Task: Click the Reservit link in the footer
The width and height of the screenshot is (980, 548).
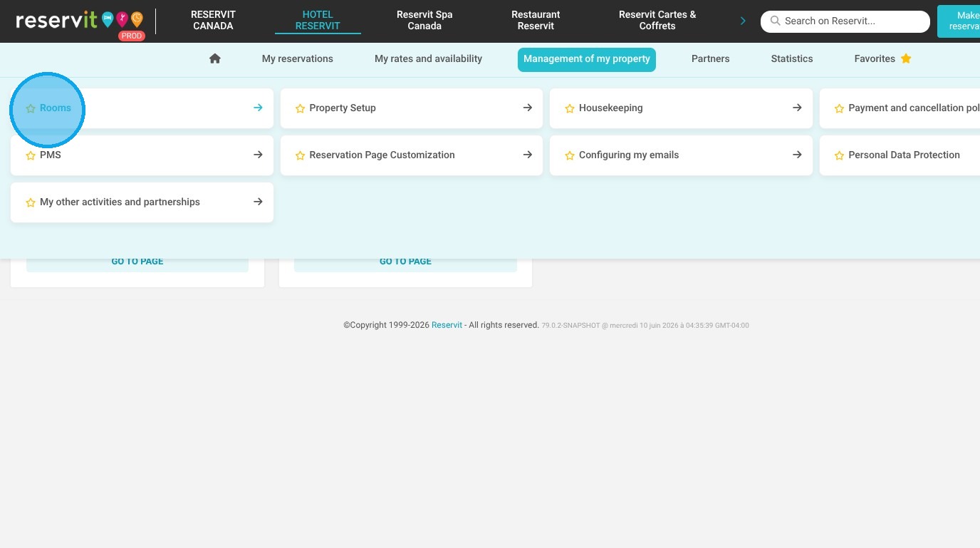Action: click(447, 325)
